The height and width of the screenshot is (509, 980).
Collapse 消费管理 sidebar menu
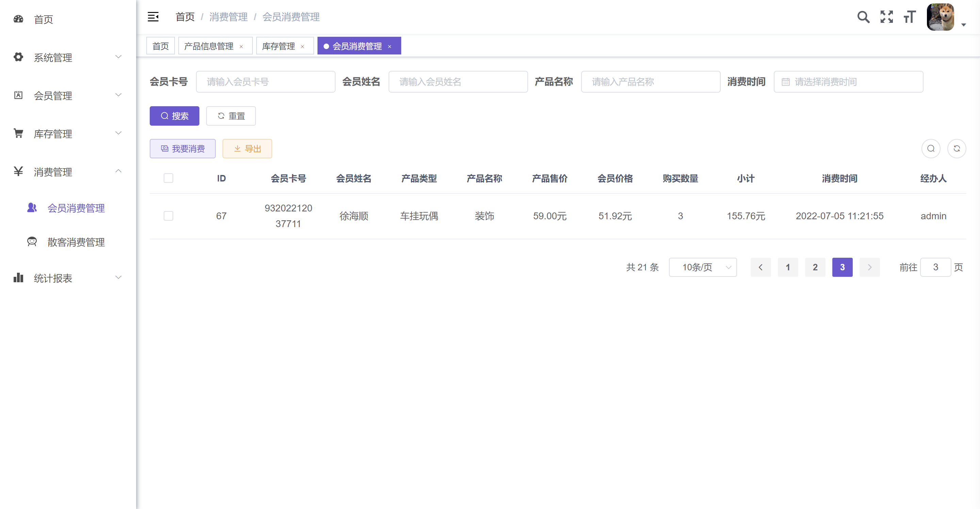pos(68,172)
